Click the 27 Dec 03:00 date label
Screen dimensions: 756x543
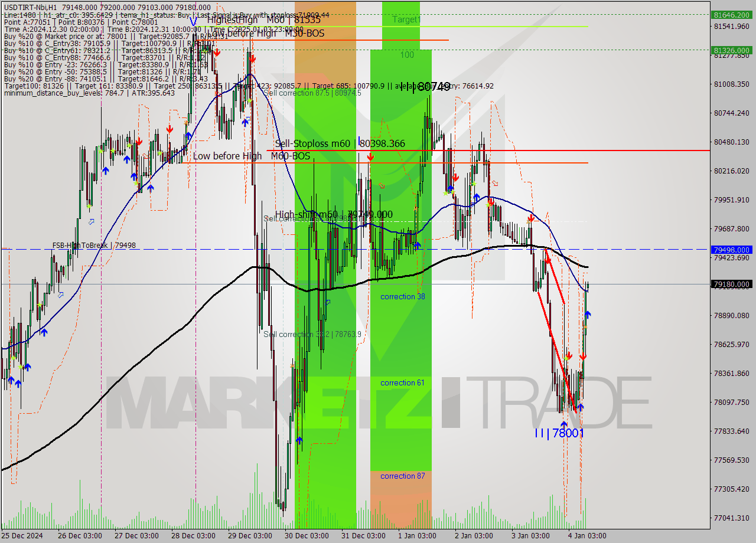(137, 536)
